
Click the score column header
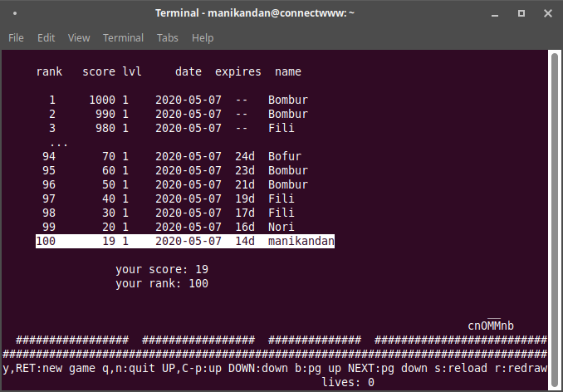coord(99,71)
